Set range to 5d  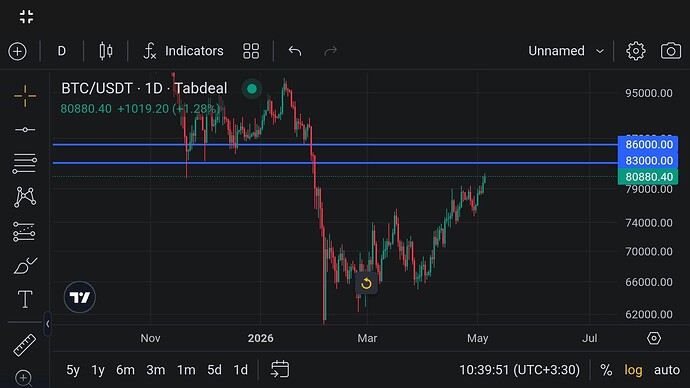pyautogui.click(x=215, y=370)
